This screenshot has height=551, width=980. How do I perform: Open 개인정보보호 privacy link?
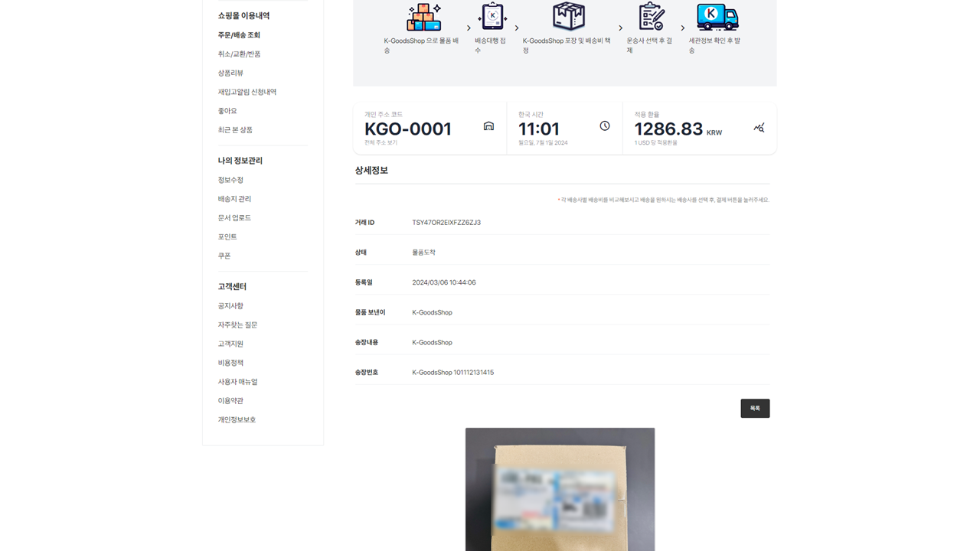(237, 420)
